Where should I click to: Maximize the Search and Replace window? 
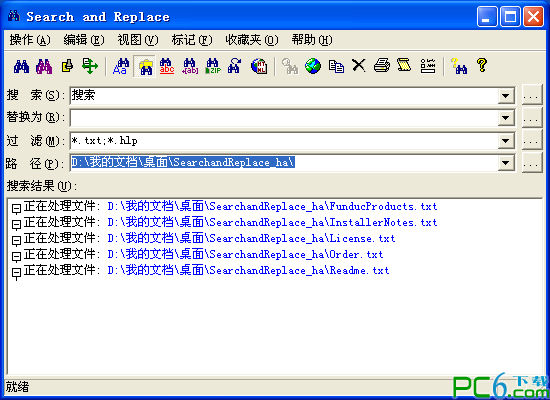click(x=510, y=16)
